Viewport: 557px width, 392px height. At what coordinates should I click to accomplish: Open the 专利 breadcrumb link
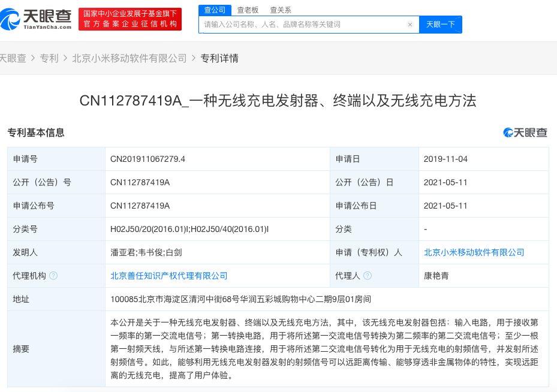click(49, 58)
